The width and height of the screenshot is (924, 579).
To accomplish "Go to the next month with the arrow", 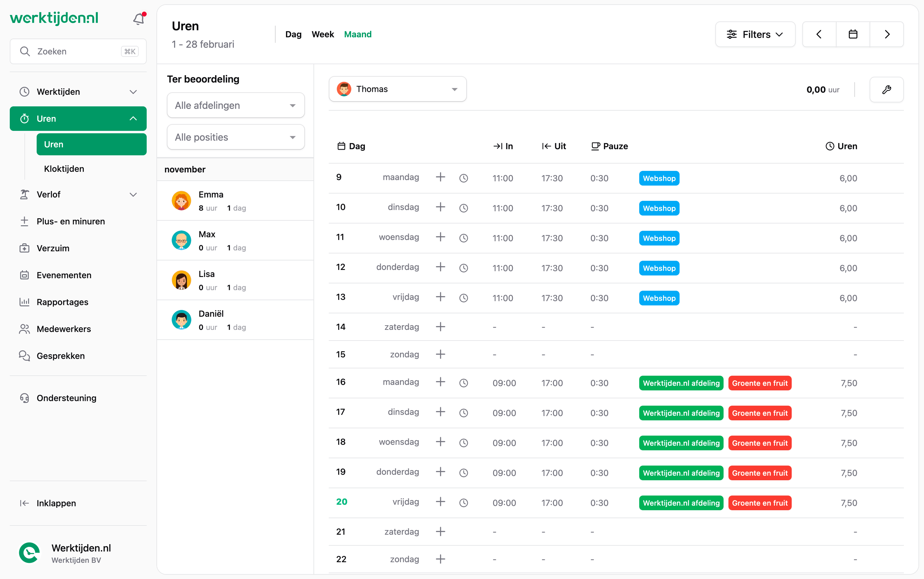I will [887, 34].
